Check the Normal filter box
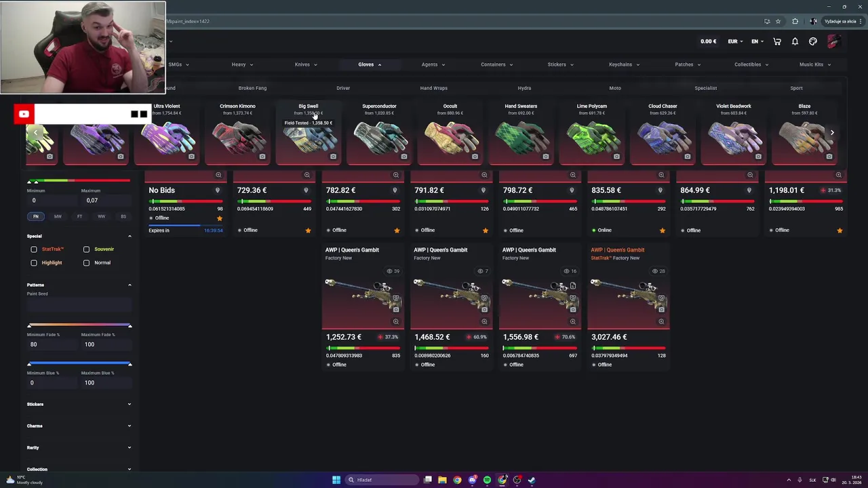 [86, 263]
